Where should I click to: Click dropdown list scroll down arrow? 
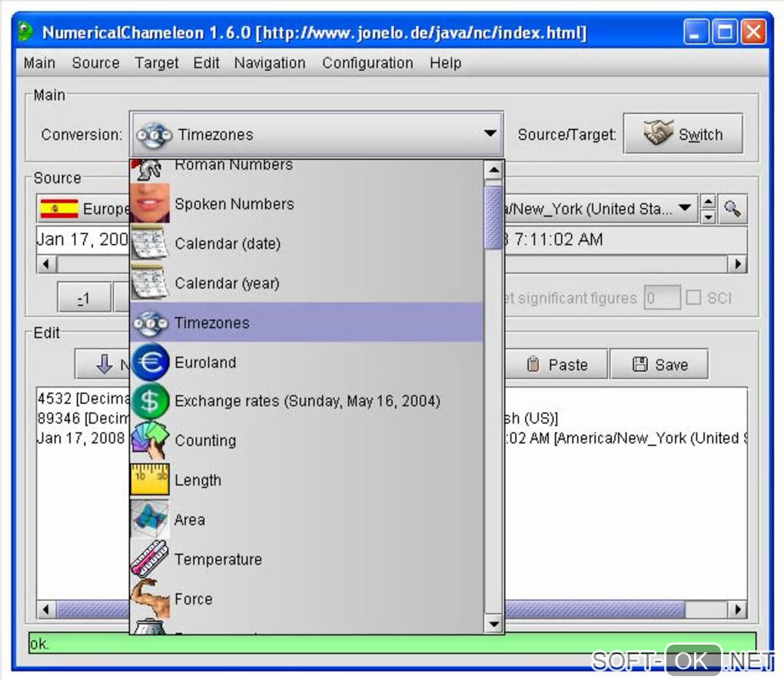pyautogui.click(x=493, y=623)
